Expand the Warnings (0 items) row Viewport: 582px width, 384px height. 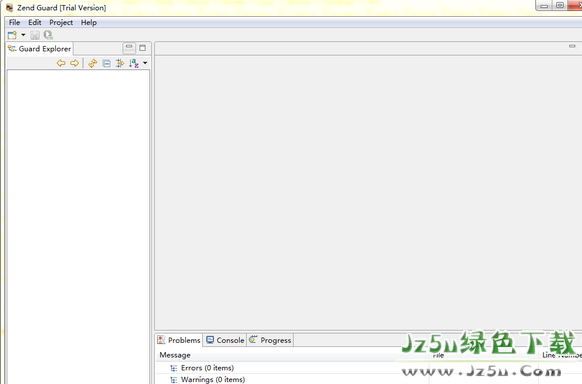pos(173,380)
